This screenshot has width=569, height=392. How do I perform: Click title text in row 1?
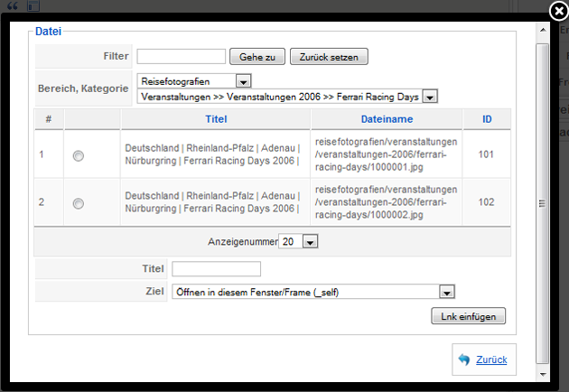pyautogui.click(x=212, y=154)
